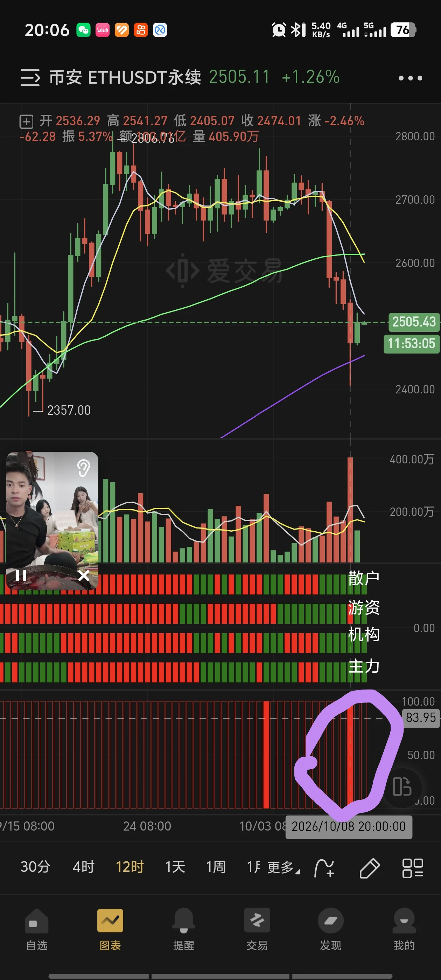This screenshot has width=441, height=980.
Task: Go to the 图表 chart tab
Action: tap(110, 930)
